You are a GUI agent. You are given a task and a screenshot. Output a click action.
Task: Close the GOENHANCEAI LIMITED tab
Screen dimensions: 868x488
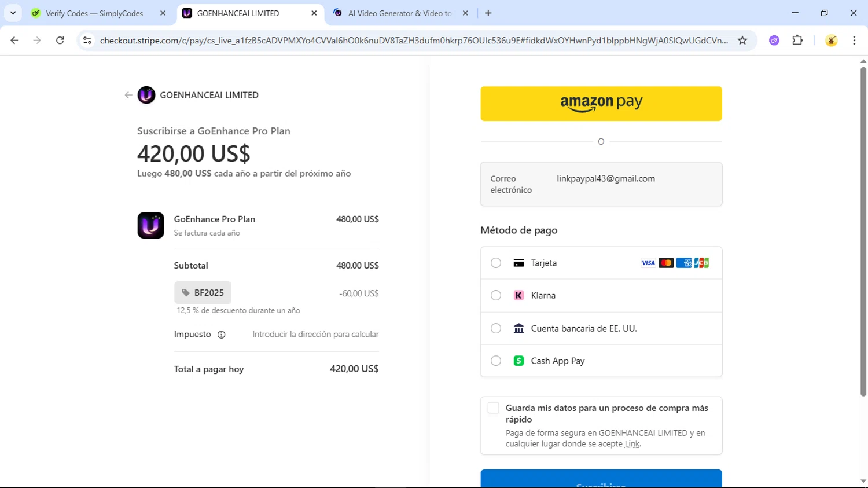(314, 13)
